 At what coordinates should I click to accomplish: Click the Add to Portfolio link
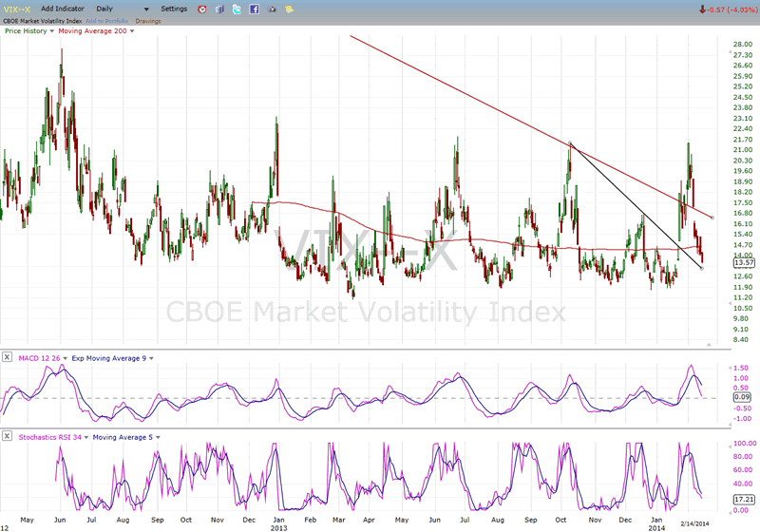106,21
